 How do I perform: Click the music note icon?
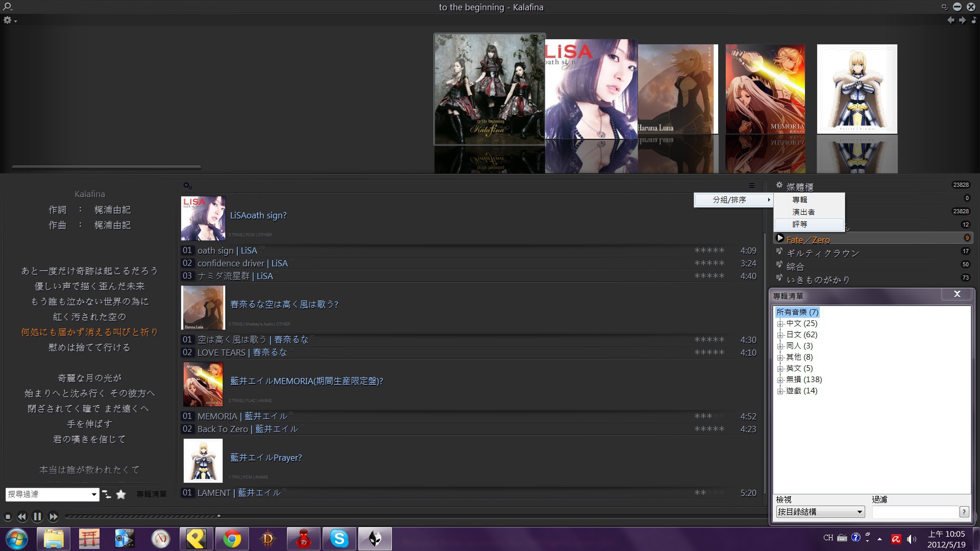pyautogui.click(x=974, y=20)
